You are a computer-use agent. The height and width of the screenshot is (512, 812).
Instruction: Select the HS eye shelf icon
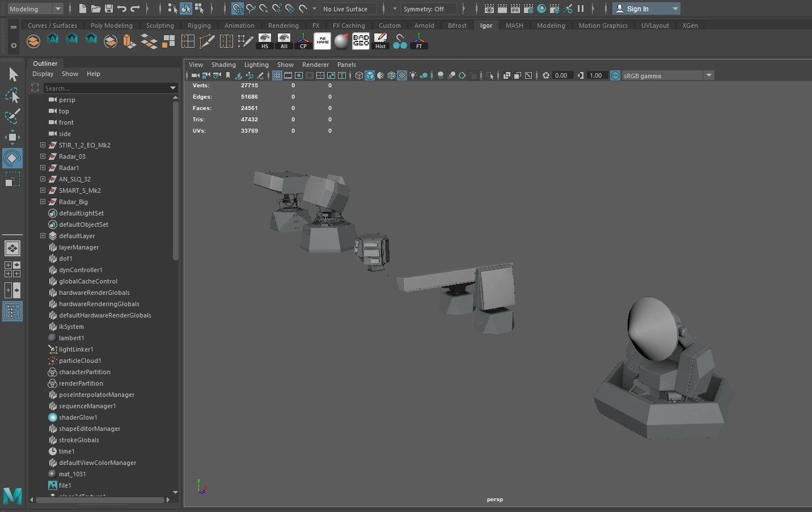click(x=265, y=41)
